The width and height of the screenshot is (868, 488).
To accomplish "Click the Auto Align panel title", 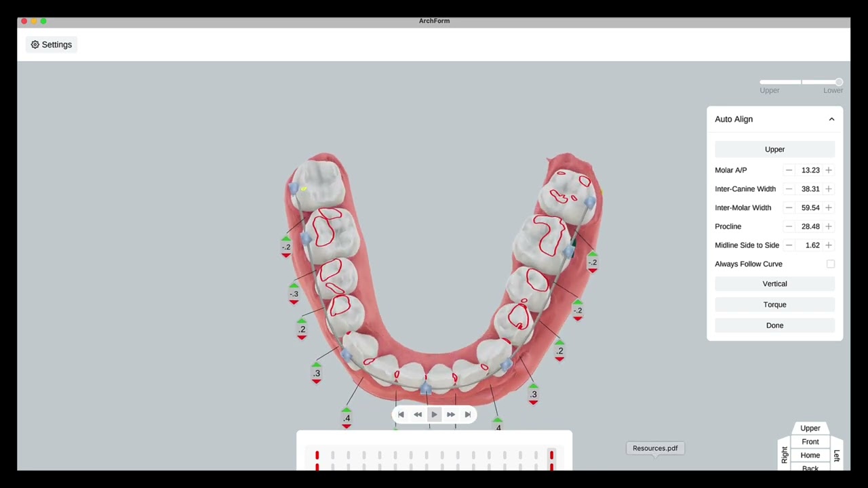I will [x=734, y=119].
